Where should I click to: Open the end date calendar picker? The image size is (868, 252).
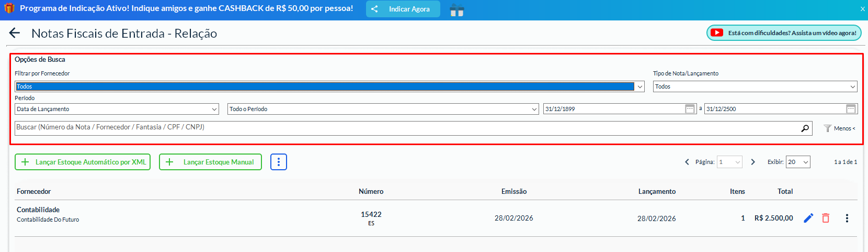[851, 109]
